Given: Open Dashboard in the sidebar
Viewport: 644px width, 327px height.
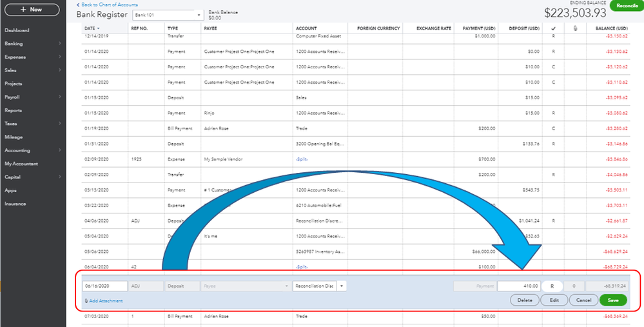Looking at the screenshot, I should 17,30.
